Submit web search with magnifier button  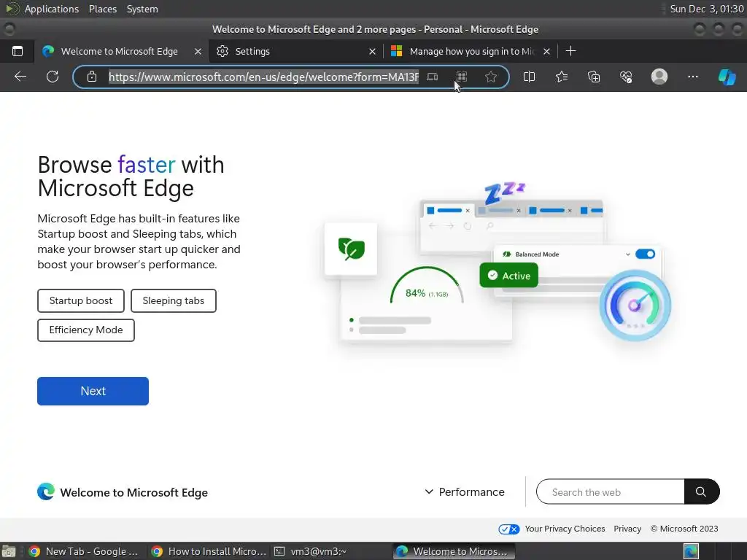[x=701, y=491]
